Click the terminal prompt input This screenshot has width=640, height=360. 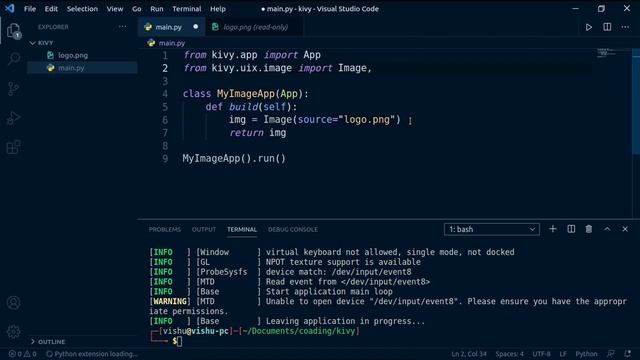(180, 341)
